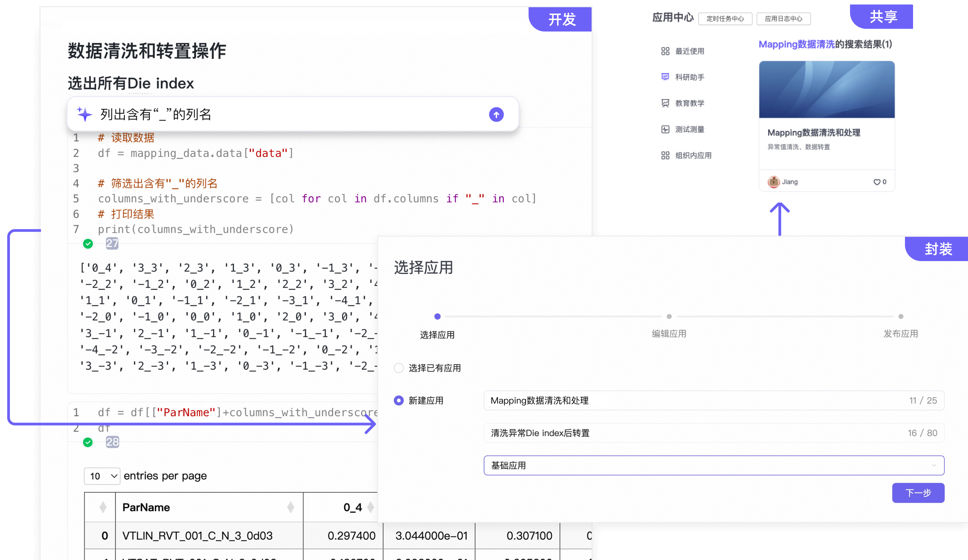
Task: Click the green success check for cell 27
Action: coord(88,243)
